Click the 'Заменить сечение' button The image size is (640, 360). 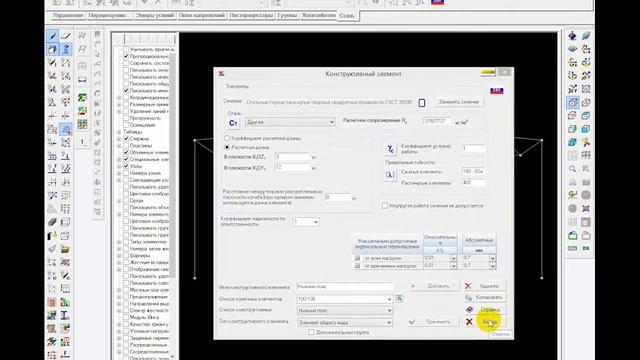tap(458, 102)
